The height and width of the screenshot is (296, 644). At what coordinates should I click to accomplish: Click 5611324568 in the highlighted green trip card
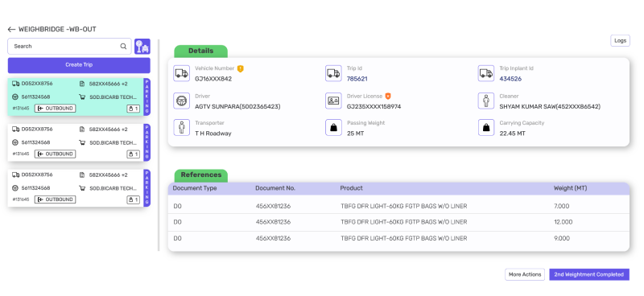tap(35, 97)
